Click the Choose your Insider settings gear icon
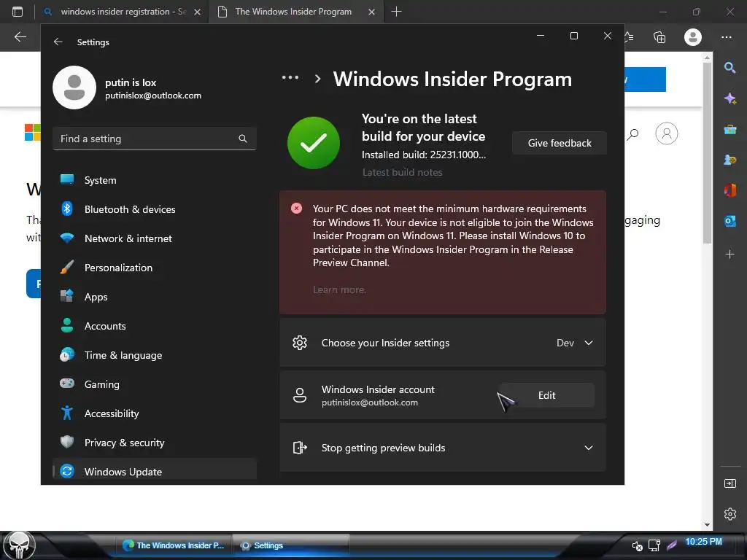Screen dimensions: 747x560 pos(300,343)
